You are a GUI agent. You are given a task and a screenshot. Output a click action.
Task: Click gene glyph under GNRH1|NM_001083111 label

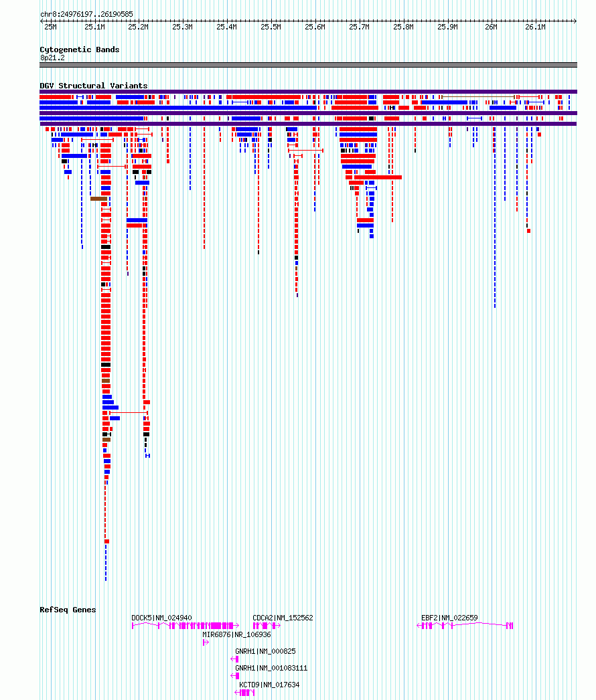(234, 676)
